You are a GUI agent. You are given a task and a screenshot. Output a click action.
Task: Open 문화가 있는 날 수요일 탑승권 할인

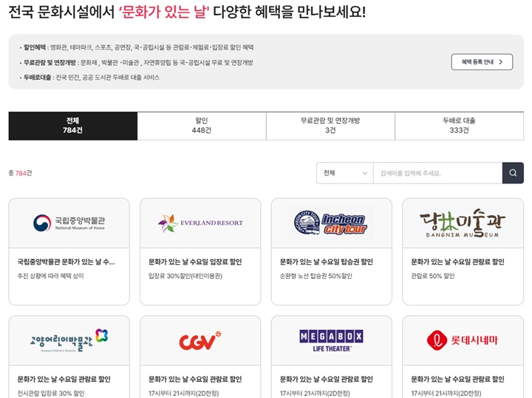pos(327,262)
